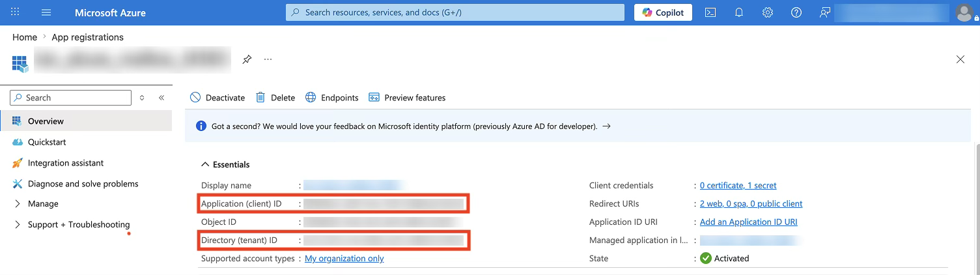Open the notifications bell
Viewport: 980px width, 275px height.
point(739,12)
